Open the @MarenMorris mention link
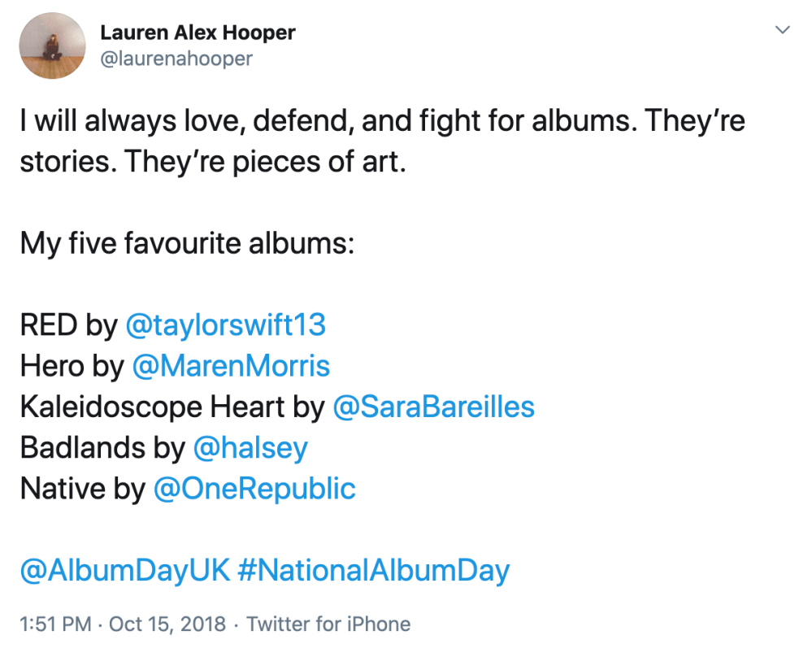Viewport: 812px width, 657px height. point(231,366)
